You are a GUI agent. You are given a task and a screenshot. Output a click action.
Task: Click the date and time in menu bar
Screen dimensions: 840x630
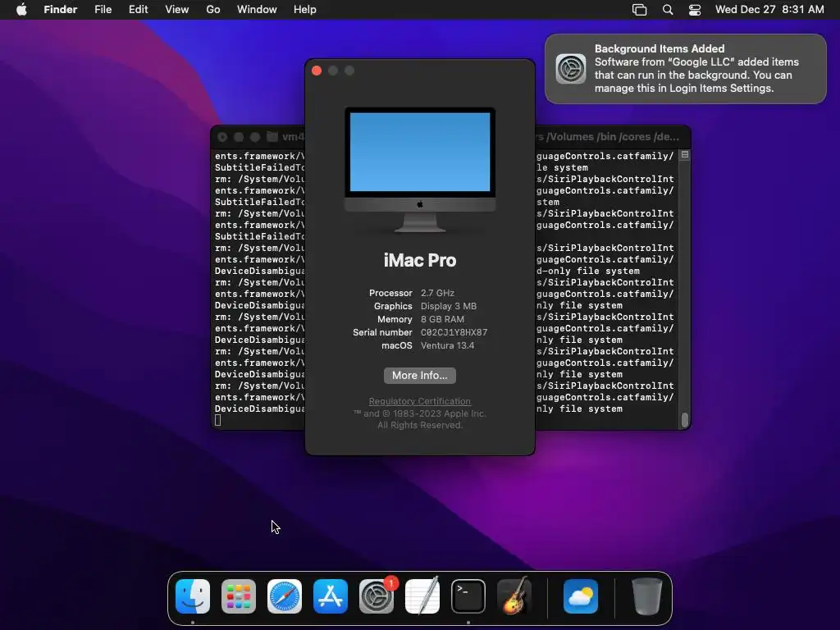pyautogui.click(x=769, y=10)
